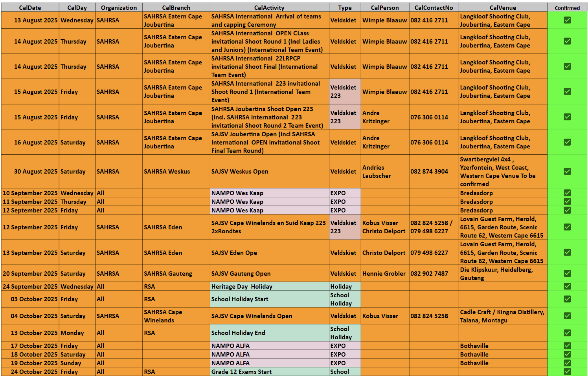This screenshot has width=588, height=377.
Task: Select the 'Holiday' type cell for Heritage Day
Action: [x=345, y=286]
